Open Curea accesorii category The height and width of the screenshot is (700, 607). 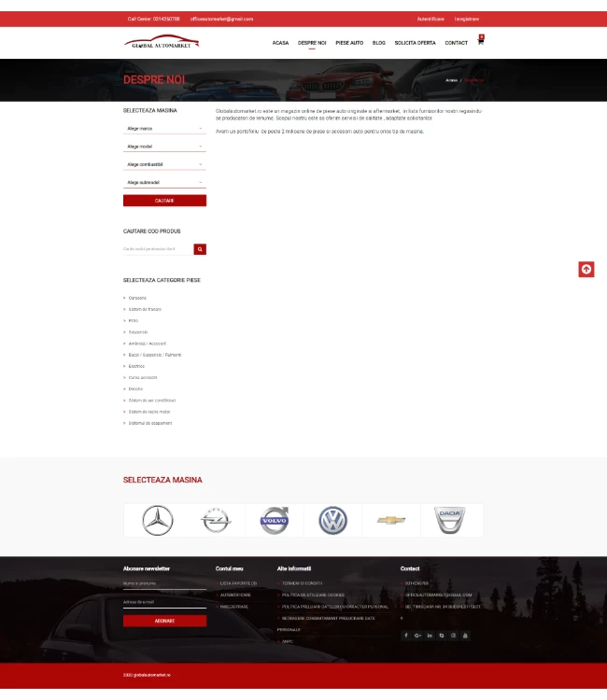pyautogui.click(x=143, y=378)
